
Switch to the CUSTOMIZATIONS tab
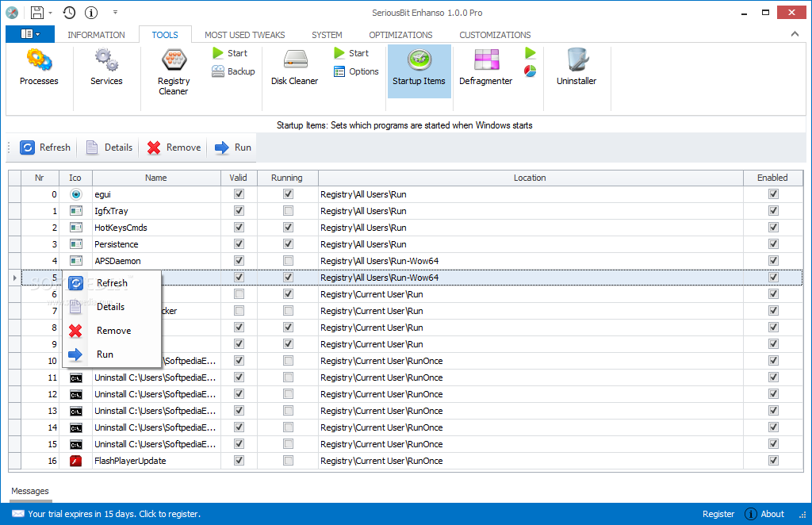click(x=495, y=35)
